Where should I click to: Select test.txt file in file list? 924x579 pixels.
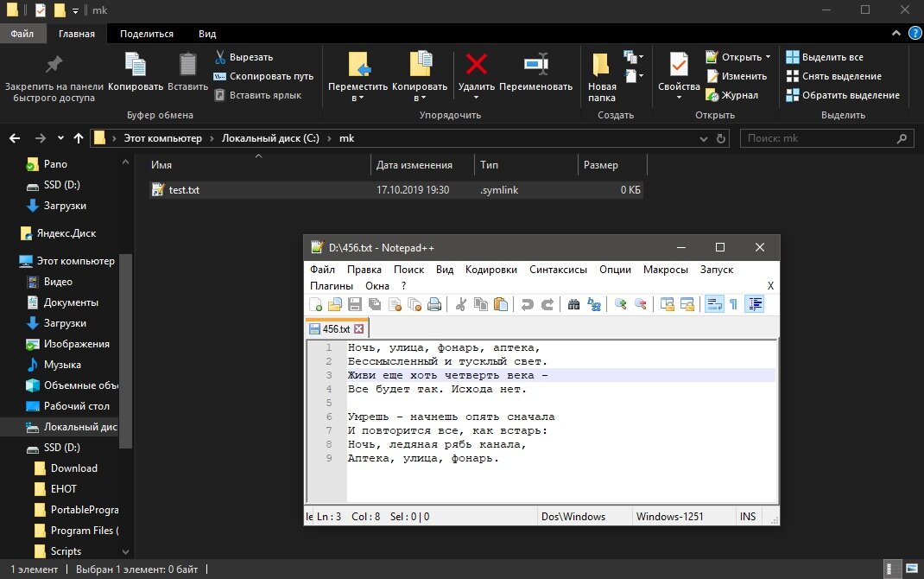396,190
